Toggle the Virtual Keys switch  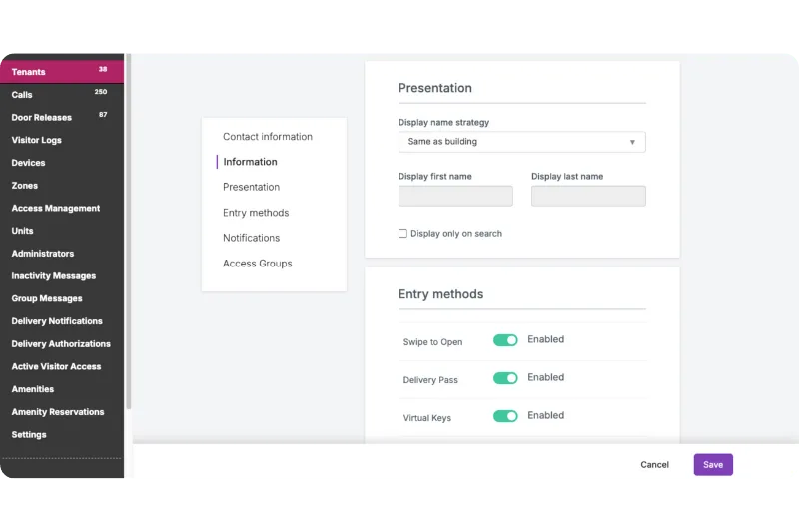pos(505,416)
